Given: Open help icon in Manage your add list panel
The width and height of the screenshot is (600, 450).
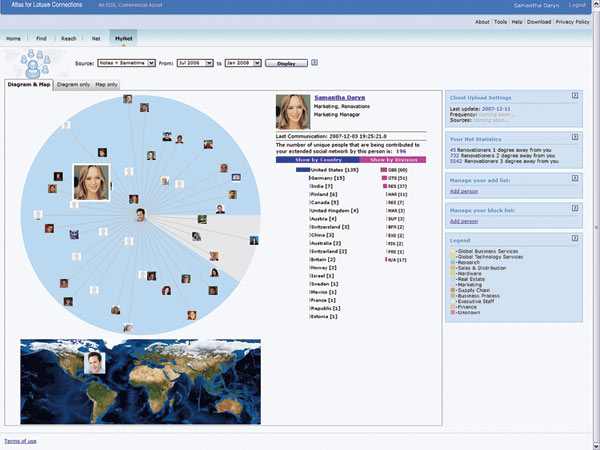Looking at the screenshot, I should click(575, 178).
